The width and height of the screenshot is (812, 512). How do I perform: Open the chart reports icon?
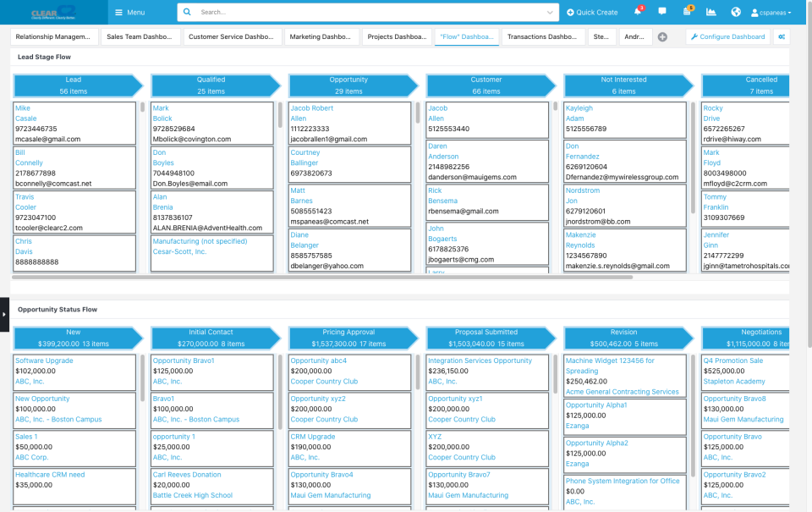pyautogui.click(x=711, y=11)
